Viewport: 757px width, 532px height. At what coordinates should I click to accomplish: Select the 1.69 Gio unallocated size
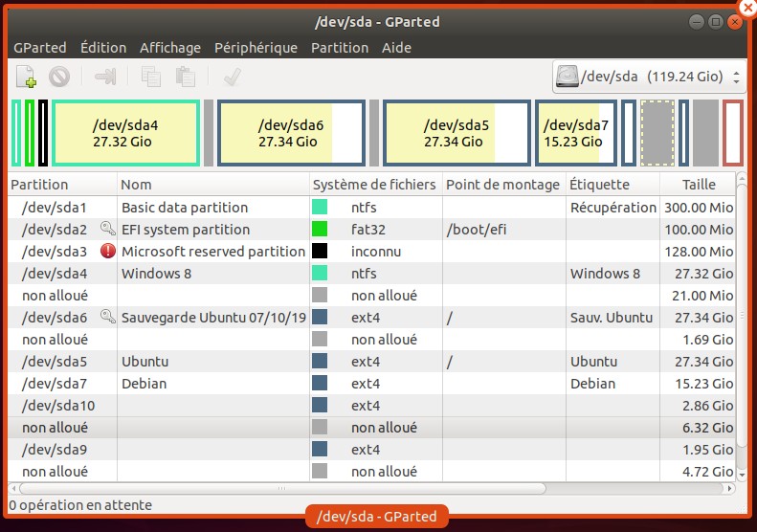point(708,340)
